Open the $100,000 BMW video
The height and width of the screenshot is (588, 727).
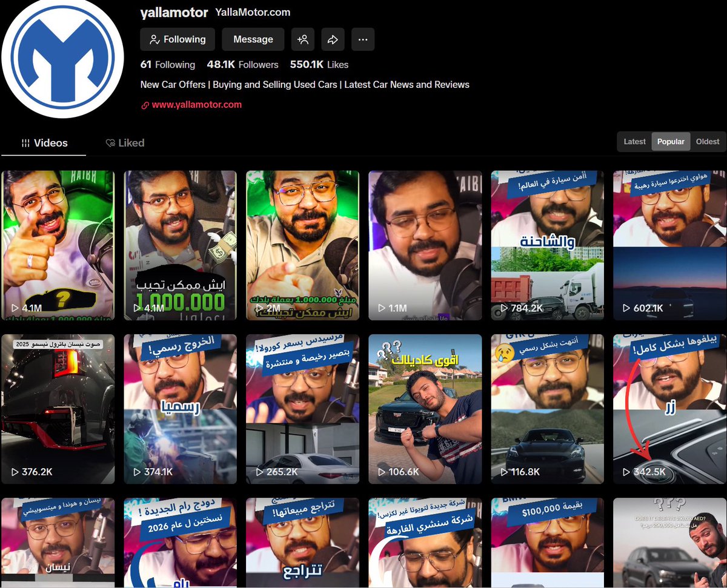click(x=547, y=543)
